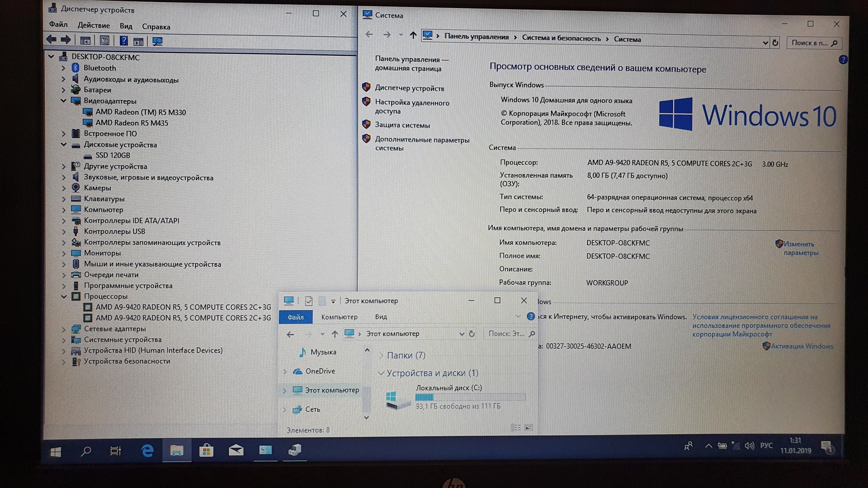Click the Локальный диск (C:) usage bar
The image size is (868, 488).
tap(470, 397)
